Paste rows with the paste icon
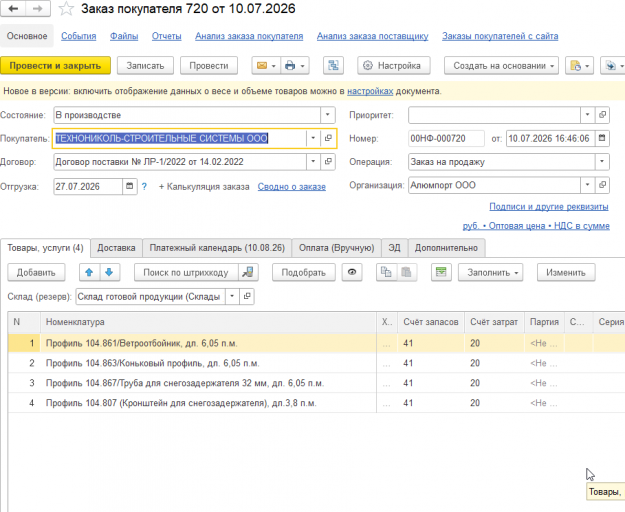 [406, 273]
